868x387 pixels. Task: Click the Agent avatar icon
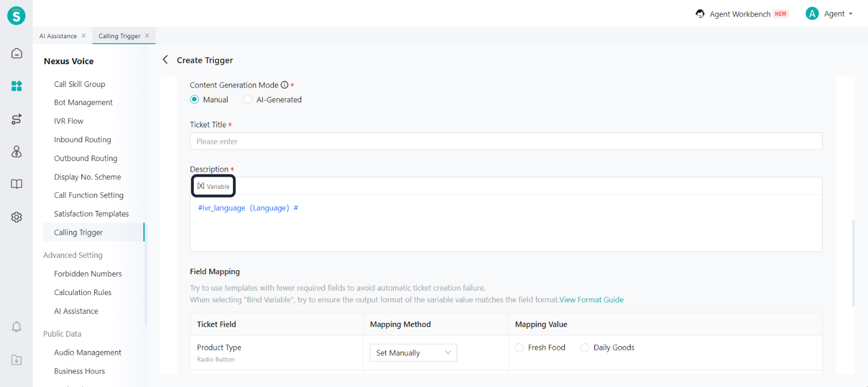point(812,14)
